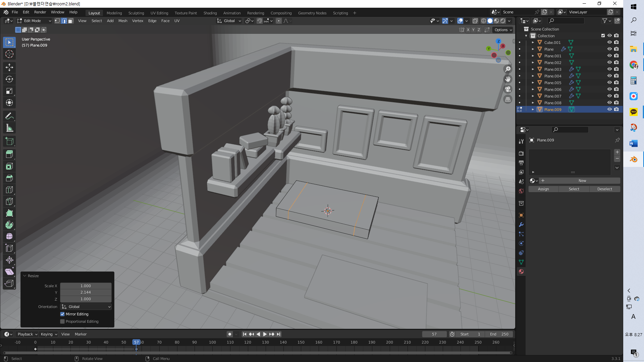Toggle camera view gizmo

click(x=508, y=89)
